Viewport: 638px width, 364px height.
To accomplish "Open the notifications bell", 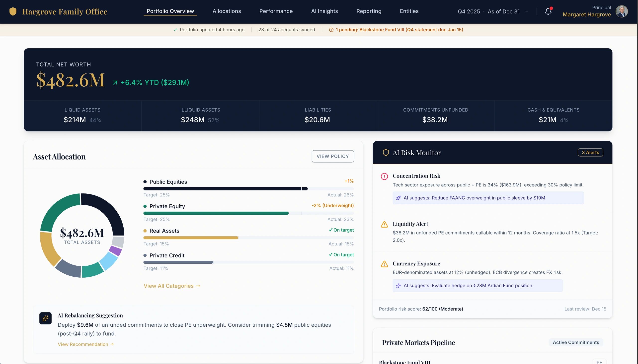I will point(548,11).
